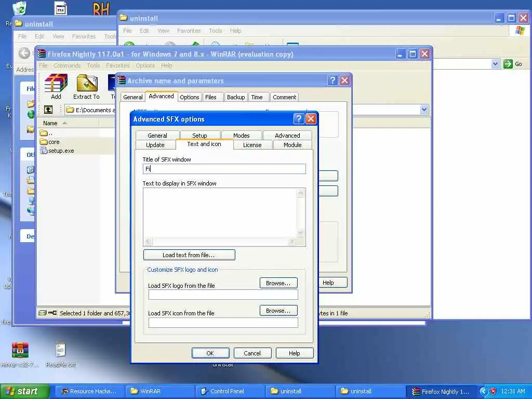Screen dimensions: 532x399
Task: Expand the WinRAR path dropdown arrow
Action: tap(424, 110)
